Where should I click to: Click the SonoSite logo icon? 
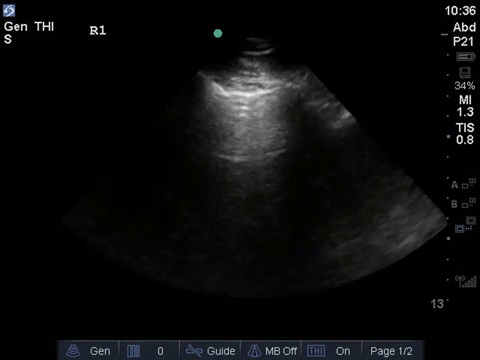point(9,11)
